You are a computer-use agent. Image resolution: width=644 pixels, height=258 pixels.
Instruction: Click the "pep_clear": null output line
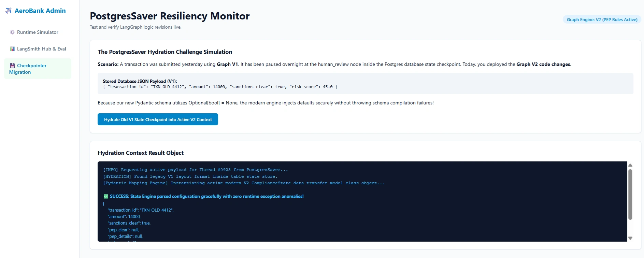point(124,230)
